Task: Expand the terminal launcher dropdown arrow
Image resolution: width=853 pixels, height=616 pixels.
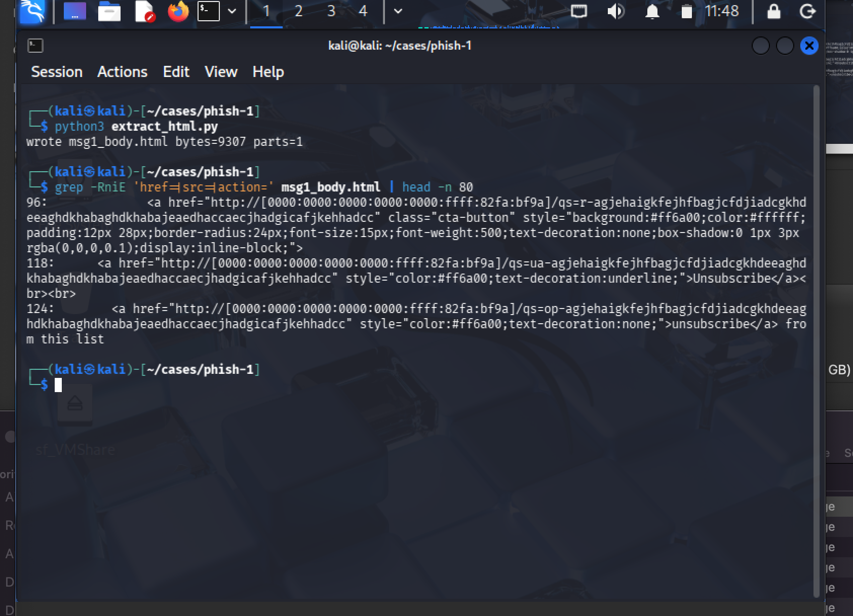Action: point(232,11)
